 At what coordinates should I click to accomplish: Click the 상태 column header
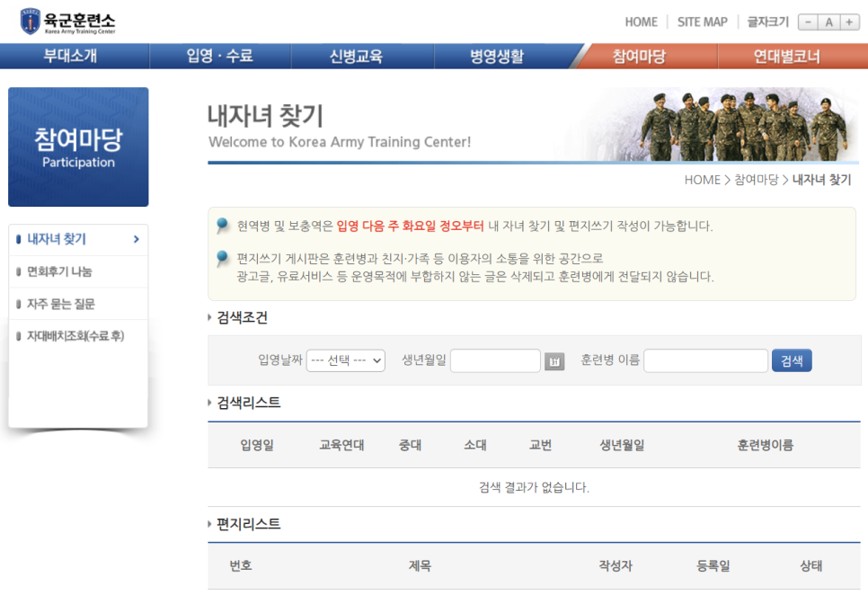coord(811,565)
